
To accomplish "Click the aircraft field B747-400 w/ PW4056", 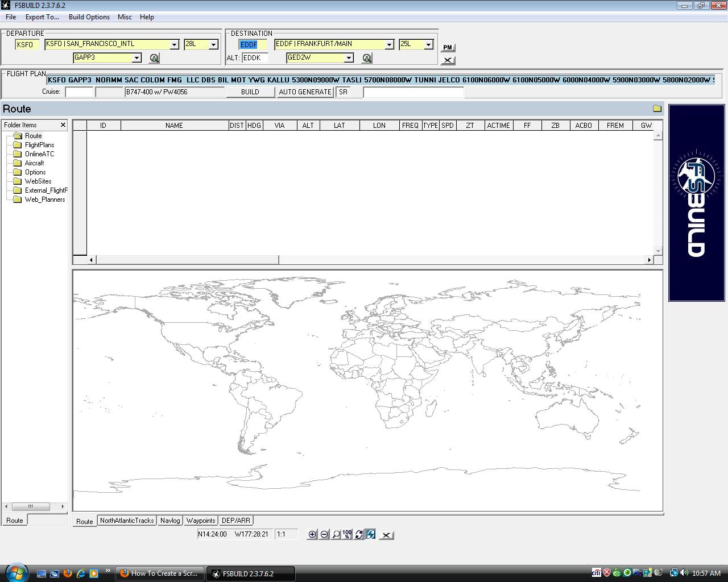I will click(175, 92).
